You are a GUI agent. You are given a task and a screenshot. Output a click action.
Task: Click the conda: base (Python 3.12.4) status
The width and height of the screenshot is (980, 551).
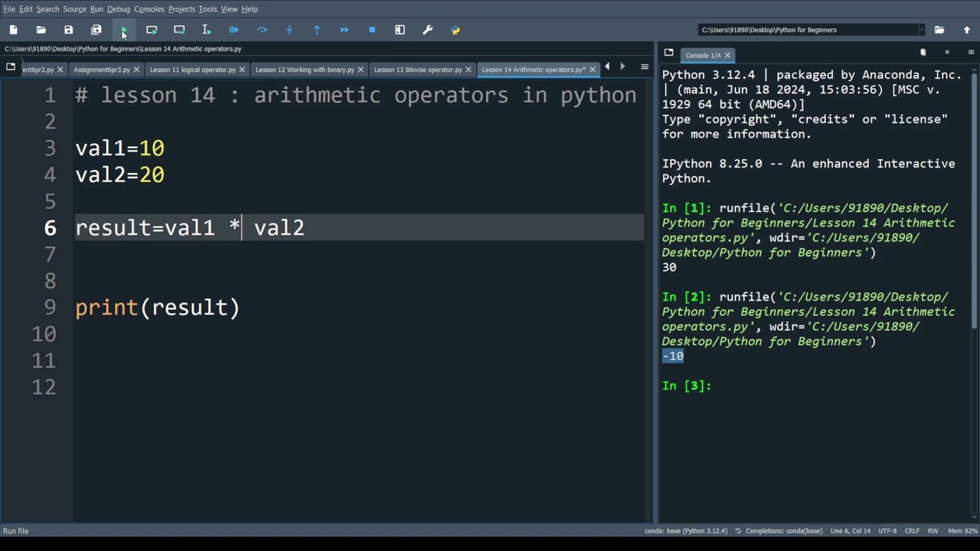click(x=686, y=531)
